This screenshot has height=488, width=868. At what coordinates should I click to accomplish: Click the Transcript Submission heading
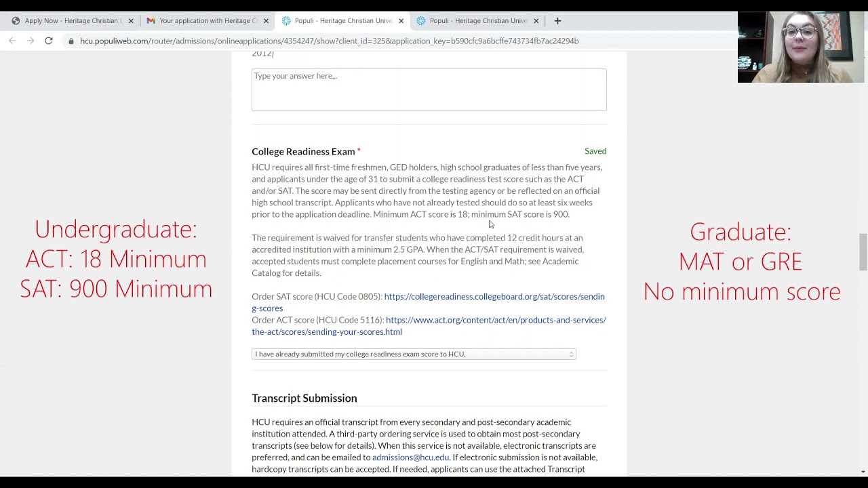(x=304, y=399)
